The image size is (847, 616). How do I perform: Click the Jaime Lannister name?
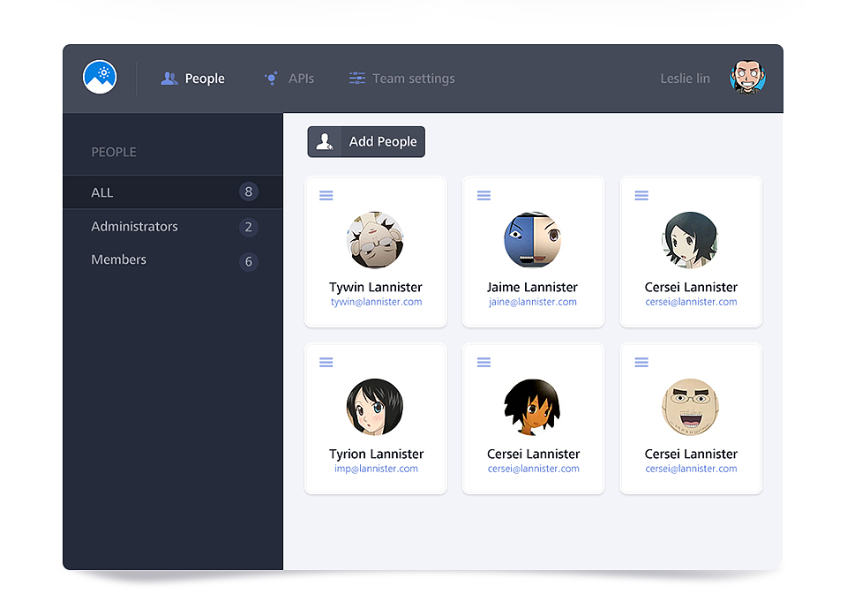(533, 287)
